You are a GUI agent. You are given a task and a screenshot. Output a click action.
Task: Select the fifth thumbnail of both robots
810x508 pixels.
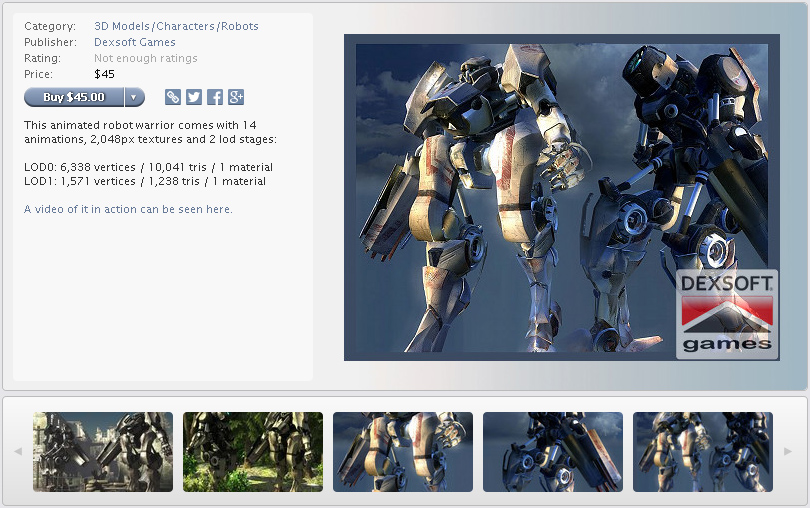click(x=703, y=452)
